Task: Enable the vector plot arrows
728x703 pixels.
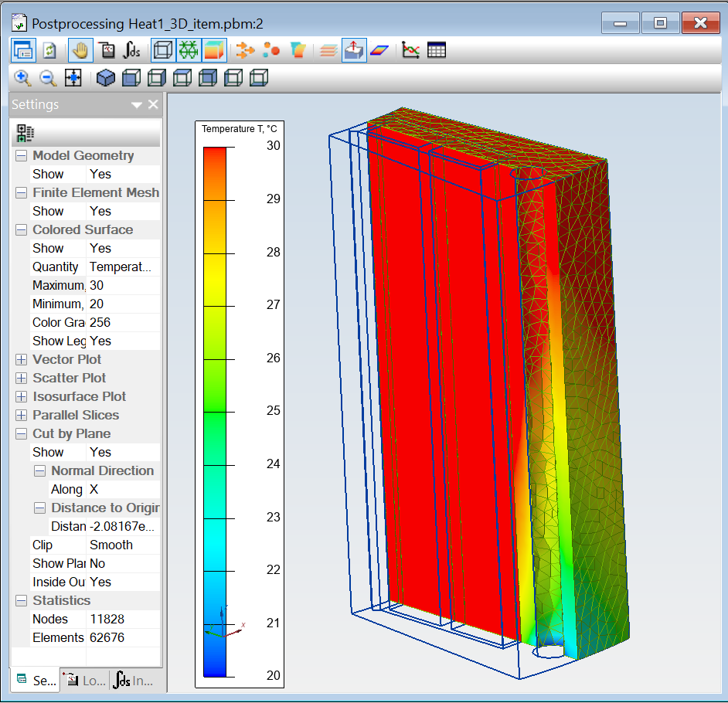Action: click(245, 50)
